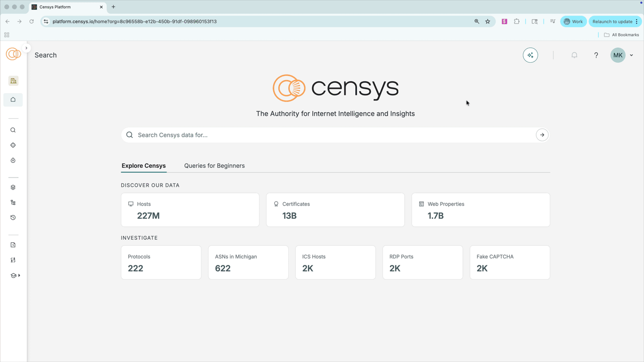Click the Fake CAPTCHA investigate card
Image resolution: width=644 pixels, height=362 pixels.
point(510,262)
